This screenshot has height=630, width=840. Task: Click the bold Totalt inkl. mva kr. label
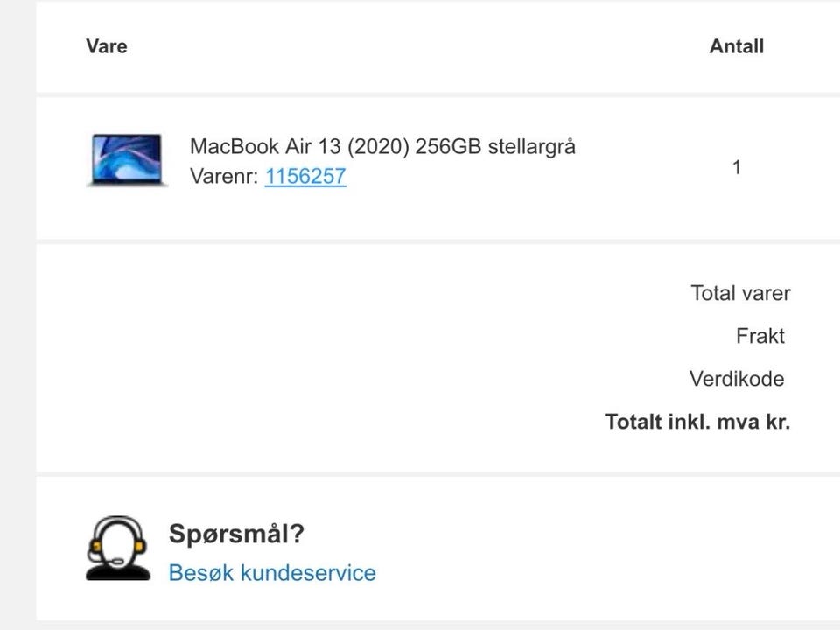pos(697,422)
